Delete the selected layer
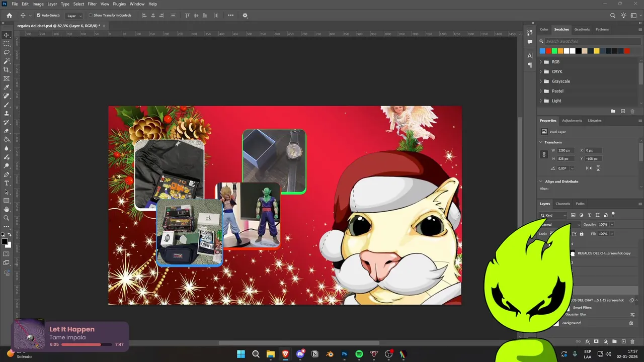The width and height of the screenshot is (644, 362). point(632,342)
